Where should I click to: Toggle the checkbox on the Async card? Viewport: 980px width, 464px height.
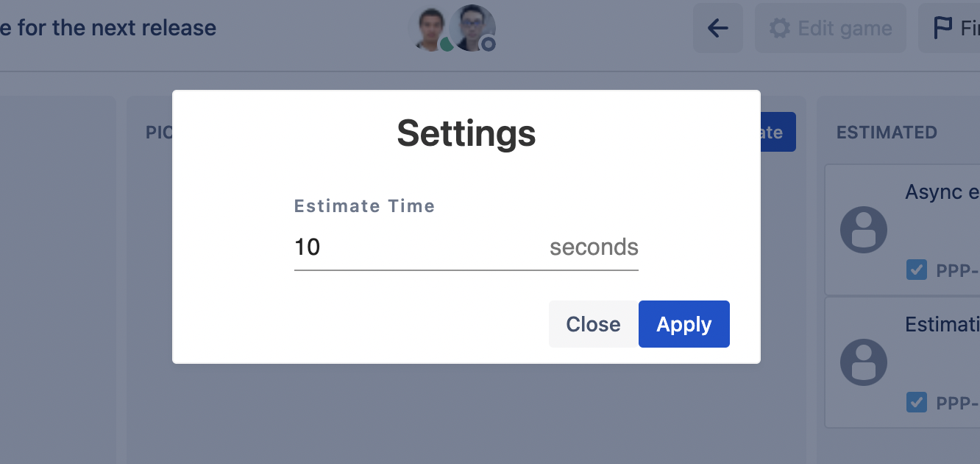[916, 270]
